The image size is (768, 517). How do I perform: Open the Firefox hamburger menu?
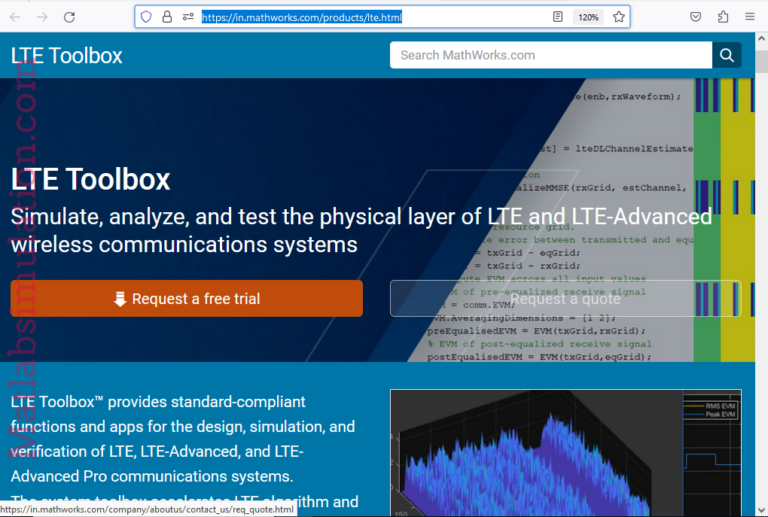coord(750,17)
